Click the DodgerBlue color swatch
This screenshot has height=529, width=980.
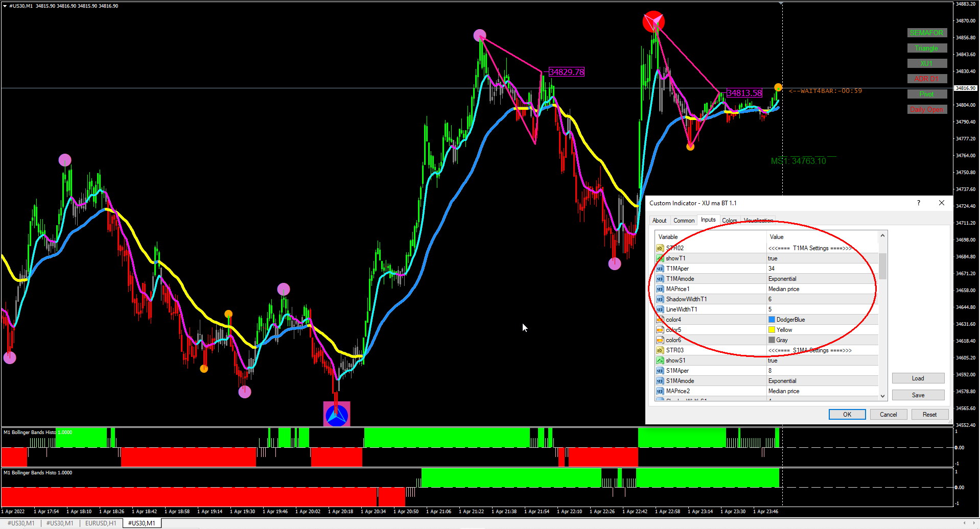(772, 320)
